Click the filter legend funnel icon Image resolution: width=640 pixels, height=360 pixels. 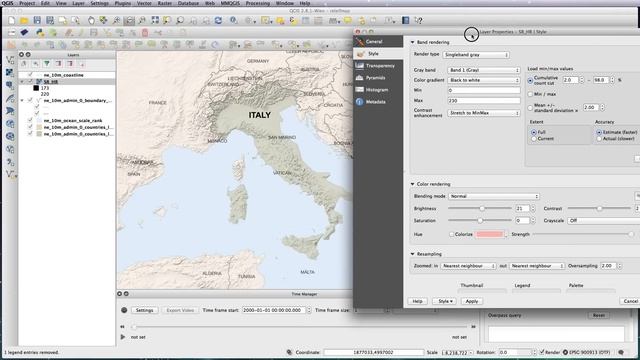pos(47,64)
